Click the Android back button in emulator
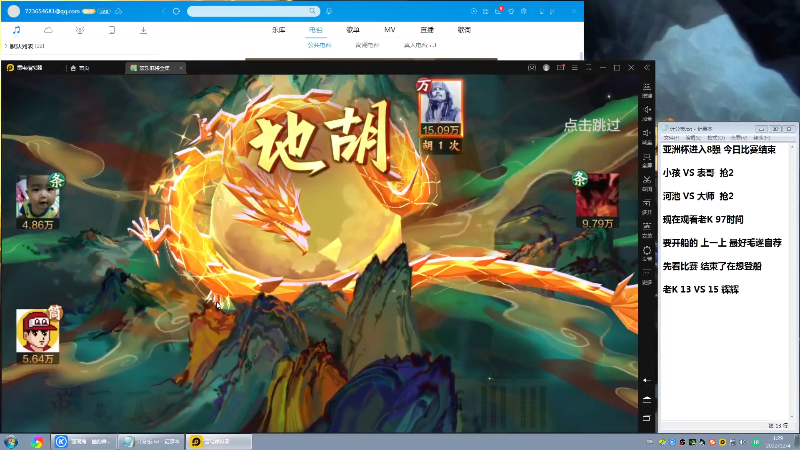800x450 pixels. click(647, 380)
